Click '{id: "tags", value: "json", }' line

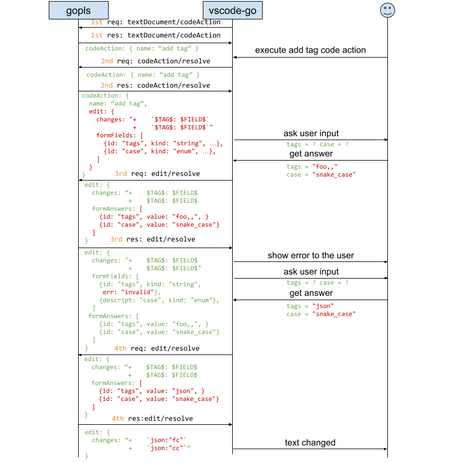pos(152,391)
